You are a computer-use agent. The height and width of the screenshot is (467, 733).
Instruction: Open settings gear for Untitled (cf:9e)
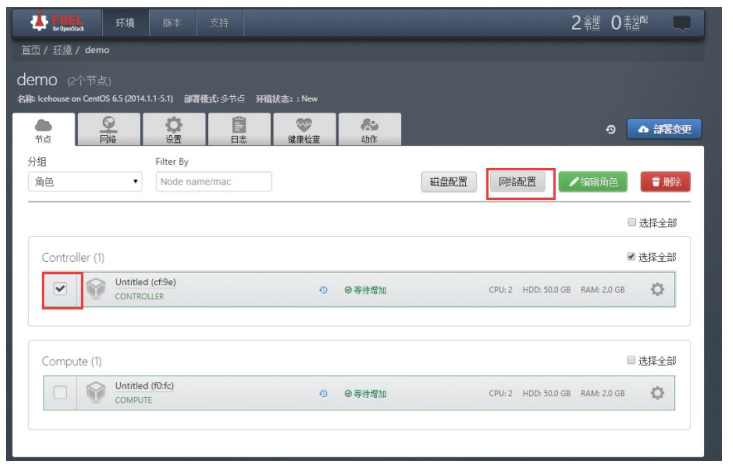click(x=657, y=289)
